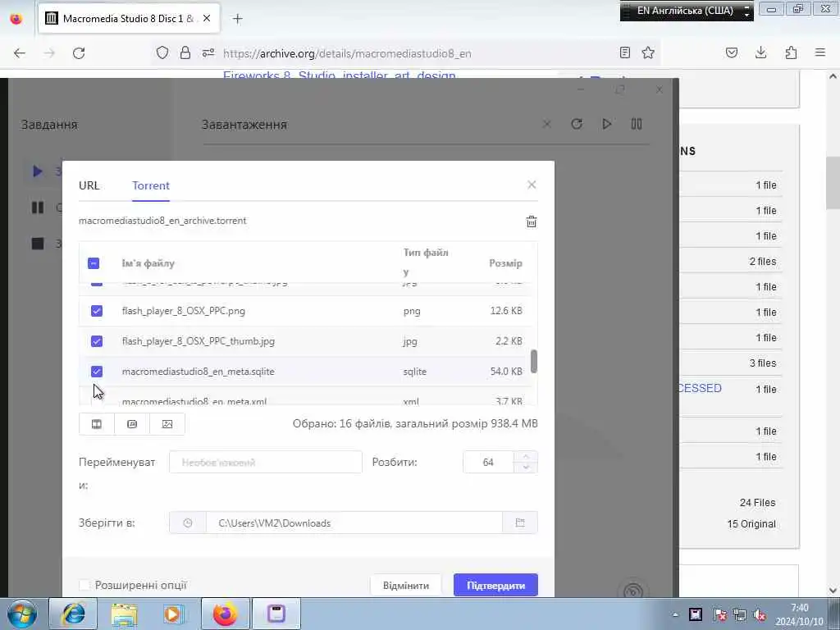The width and height of the screenshot is (840, 630).
Task: Go back in Firefox
Action: point(20,53)
